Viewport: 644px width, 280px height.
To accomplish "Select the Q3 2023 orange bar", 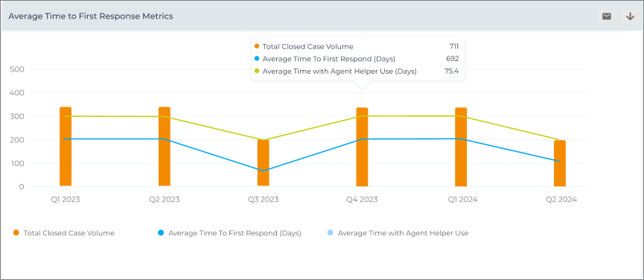I will point(264,162).
